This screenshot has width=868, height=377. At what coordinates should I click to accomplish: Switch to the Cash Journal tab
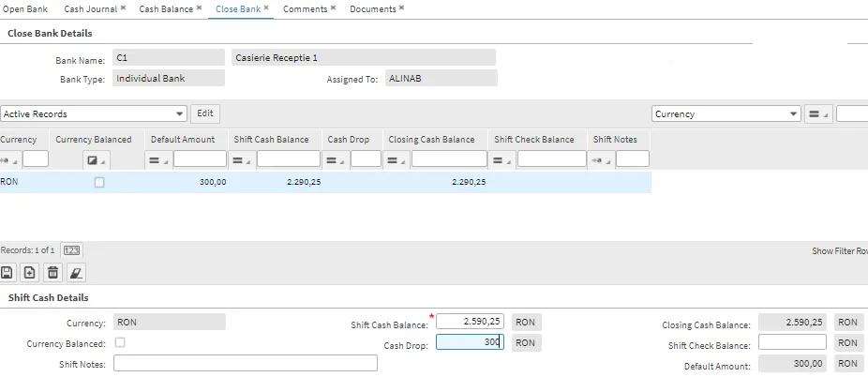coord(90,8)
